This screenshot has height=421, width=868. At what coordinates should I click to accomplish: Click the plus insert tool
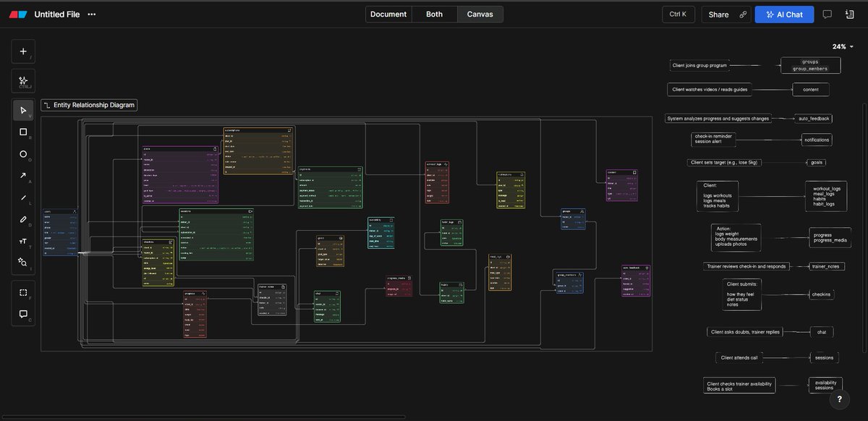23,52
